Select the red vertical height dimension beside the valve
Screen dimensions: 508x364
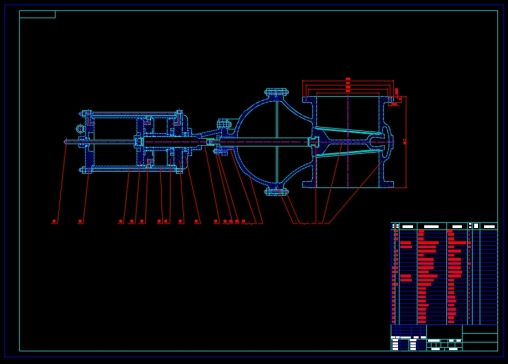pos(405,142)
